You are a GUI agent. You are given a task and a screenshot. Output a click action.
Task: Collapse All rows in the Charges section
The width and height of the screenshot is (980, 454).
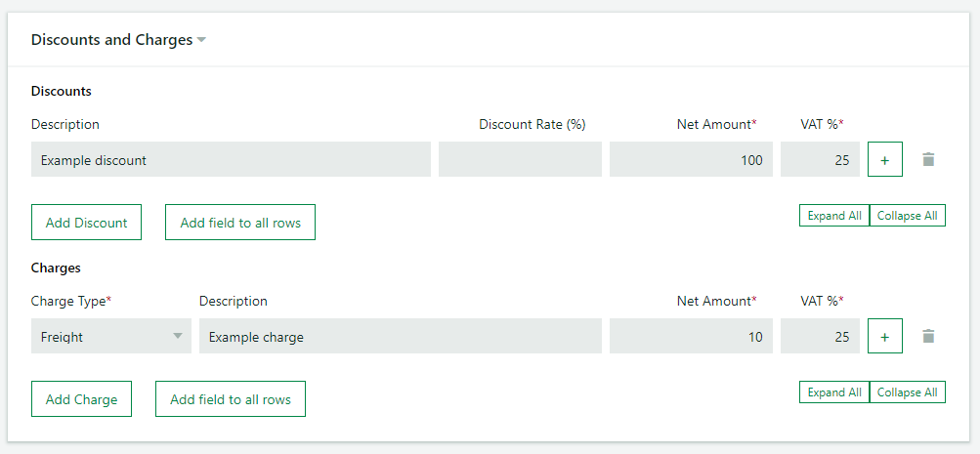click(x=908, y=392)
